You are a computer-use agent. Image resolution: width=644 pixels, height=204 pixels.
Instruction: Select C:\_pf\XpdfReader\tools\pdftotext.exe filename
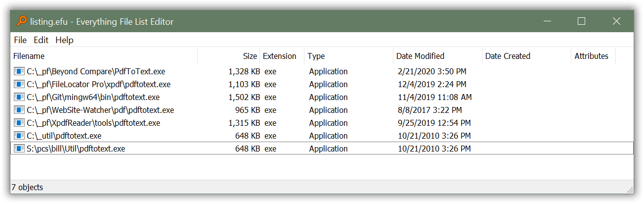tap(93, 123)
